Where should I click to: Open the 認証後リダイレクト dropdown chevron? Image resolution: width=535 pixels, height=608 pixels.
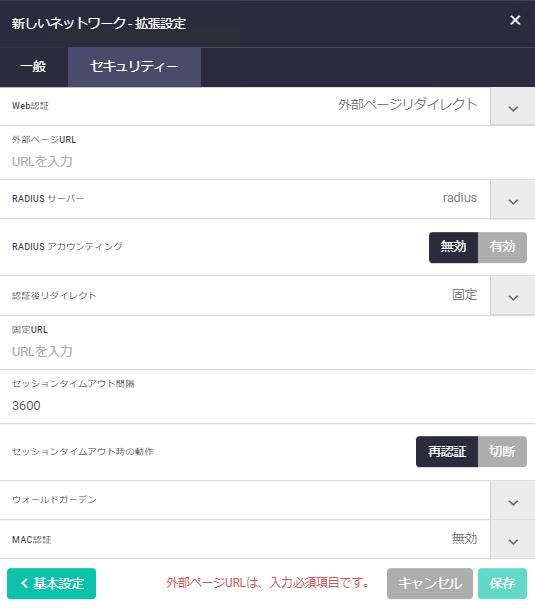(513, 296)
